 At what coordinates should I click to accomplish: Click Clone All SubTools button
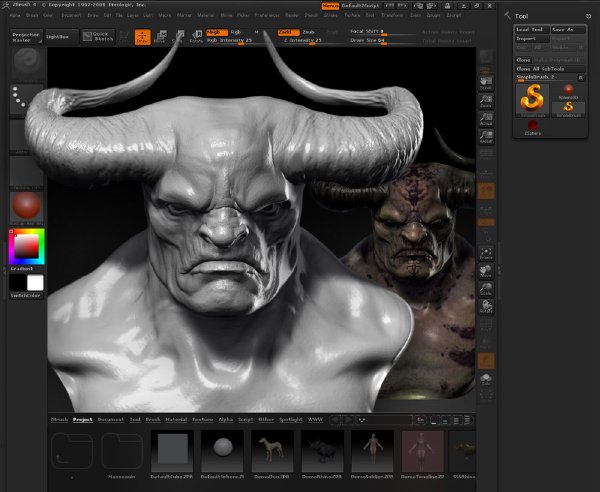click(550, 69)
